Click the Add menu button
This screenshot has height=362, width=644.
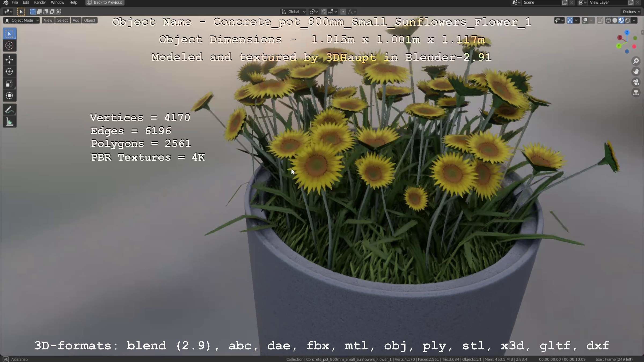tap(76, 20)
